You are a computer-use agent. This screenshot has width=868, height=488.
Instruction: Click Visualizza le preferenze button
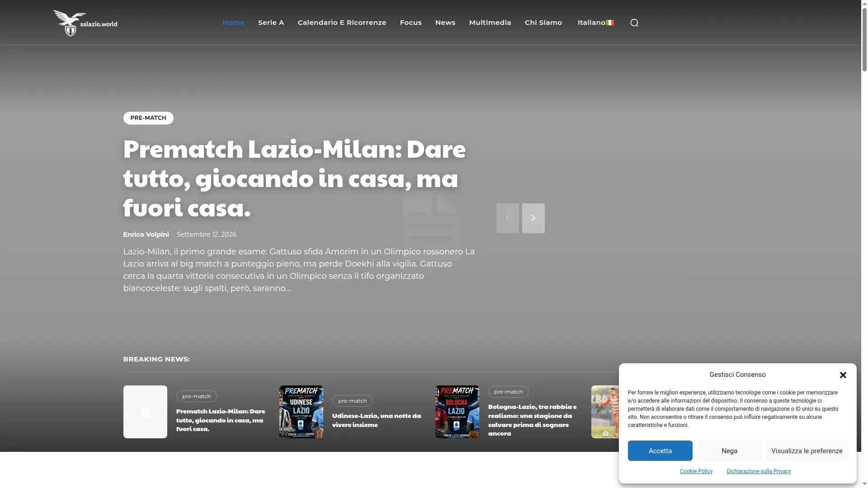click(807, 451)
